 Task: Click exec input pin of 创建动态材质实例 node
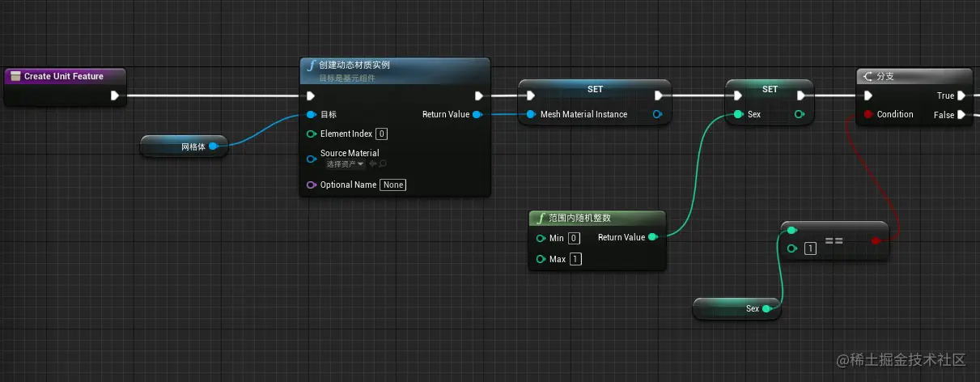coord(312,95)
